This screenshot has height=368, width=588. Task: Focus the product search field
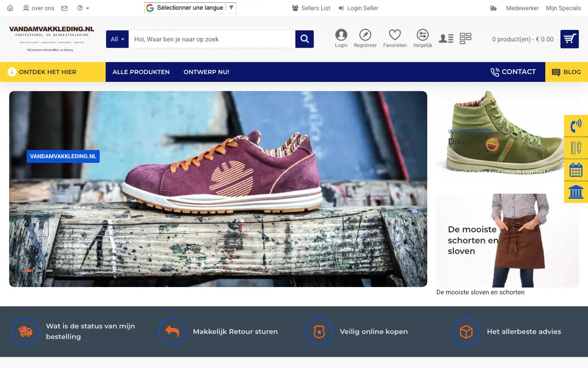(212, 39)
